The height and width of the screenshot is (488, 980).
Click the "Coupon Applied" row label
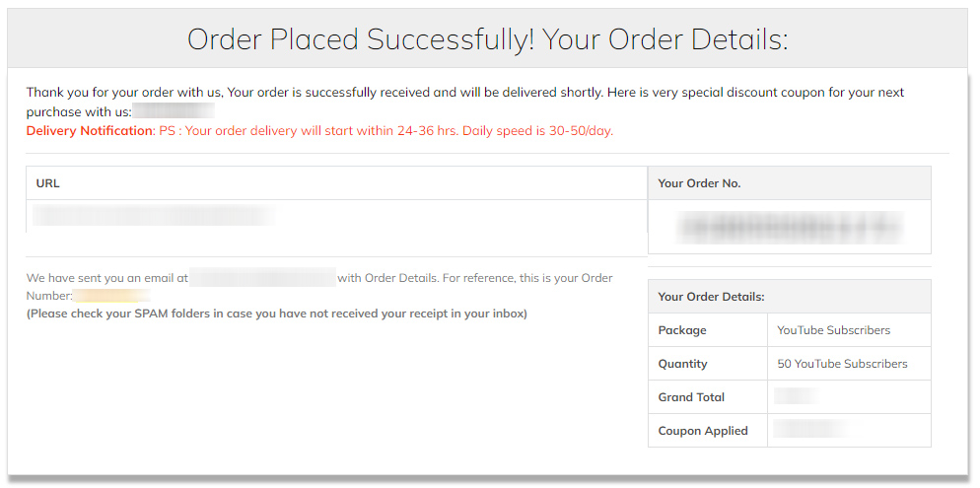703,431
